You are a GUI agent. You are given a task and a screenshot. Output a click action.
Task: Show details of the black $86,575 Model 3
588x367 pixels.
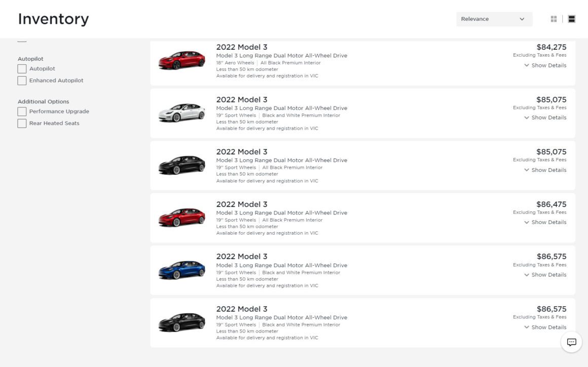545,327
